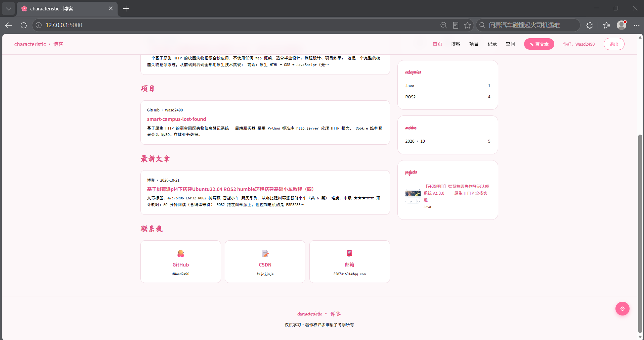The image size is (644, 340).
Task: Click the browser search box
Action: 527,25
